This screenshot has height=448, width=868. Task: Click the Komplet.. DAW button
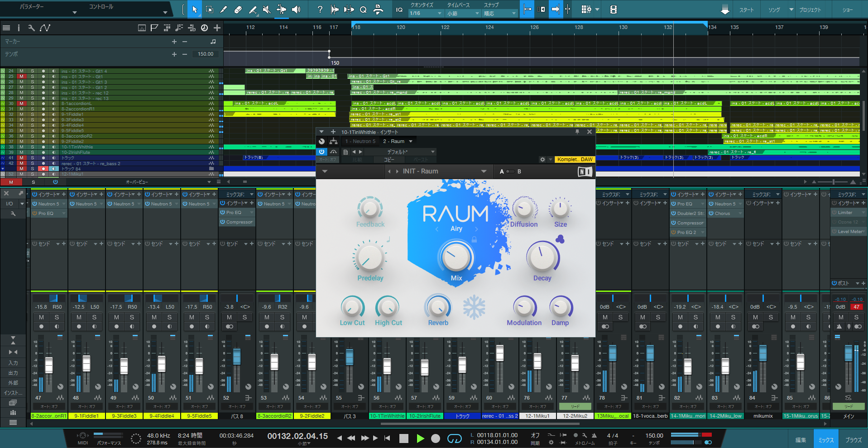point(575,159)
